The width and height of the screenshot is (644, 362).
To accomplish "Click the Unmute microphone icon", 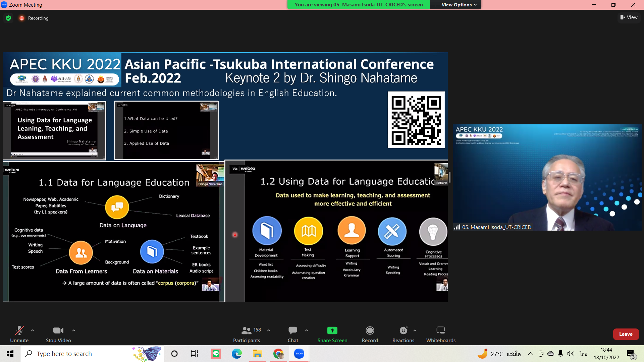I will 19,331.
